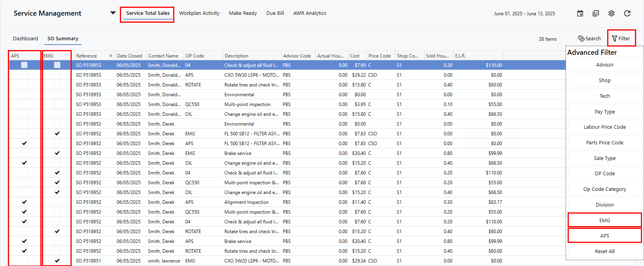The width and height of the screenshot is (644, 266).
Task: Click the Search tag icon
Action: pos(581,39)
